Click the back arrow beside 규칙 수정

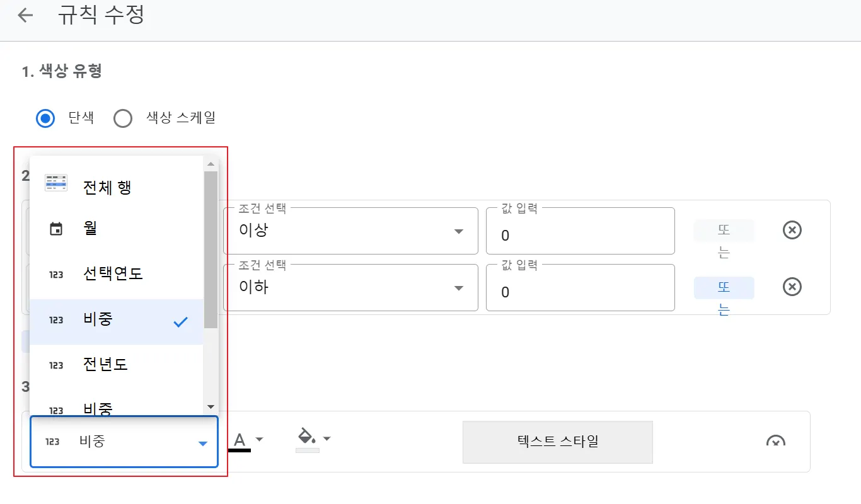click(25, 16)
